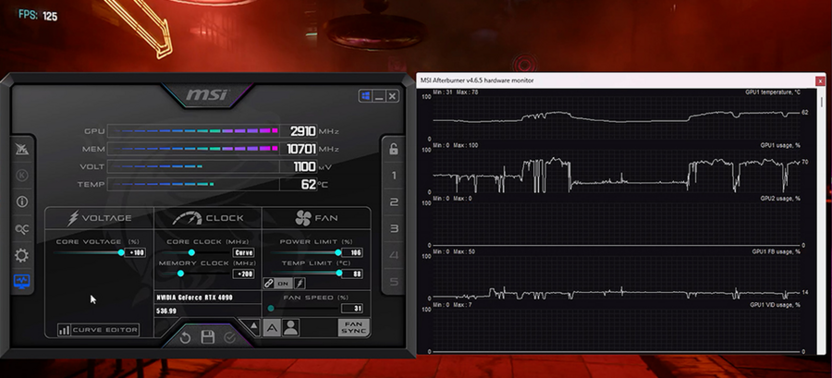Screen dimensions: 832x378
Task: Close the hardware monitor window
Action: pos(820,81)
